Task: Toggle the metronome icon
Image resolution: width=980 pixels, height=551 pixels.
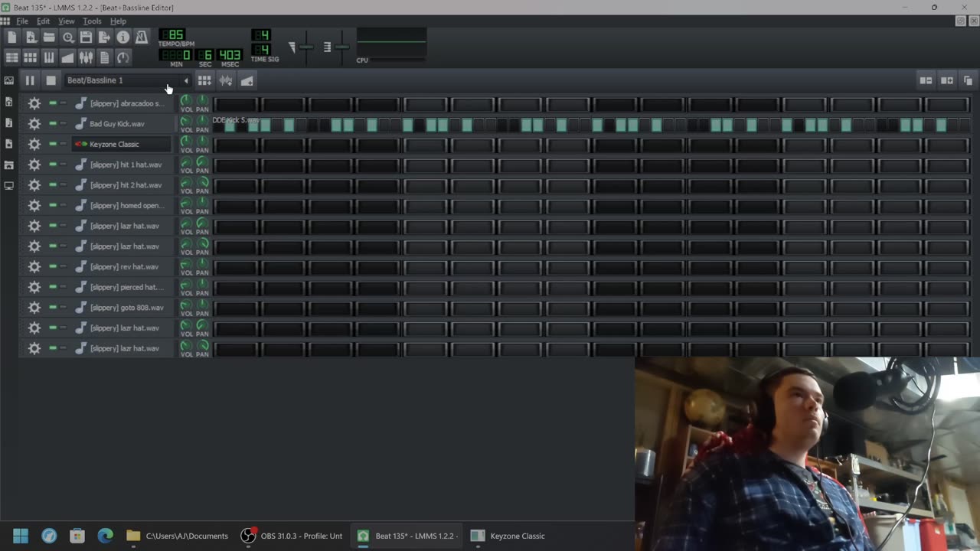Action: pos(142,37)
